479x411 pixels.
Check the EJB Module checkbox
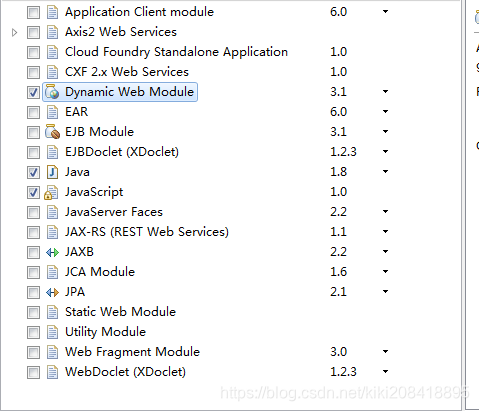[x=33, y=132]
